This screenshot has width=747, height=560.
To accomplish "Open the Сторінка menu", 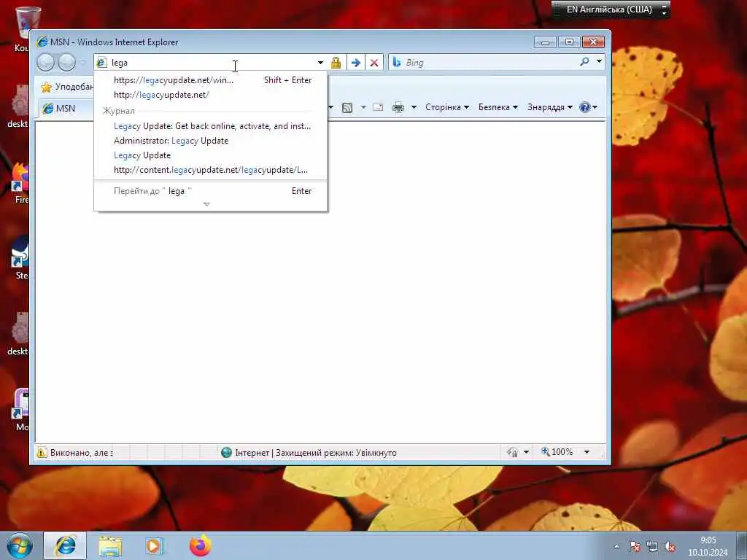I will coord(447,107).
